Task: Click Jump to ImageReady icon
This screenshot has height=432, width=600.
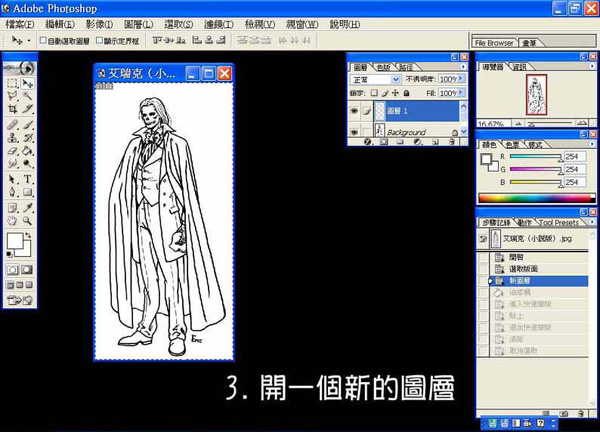Action: tap(20, 300)
